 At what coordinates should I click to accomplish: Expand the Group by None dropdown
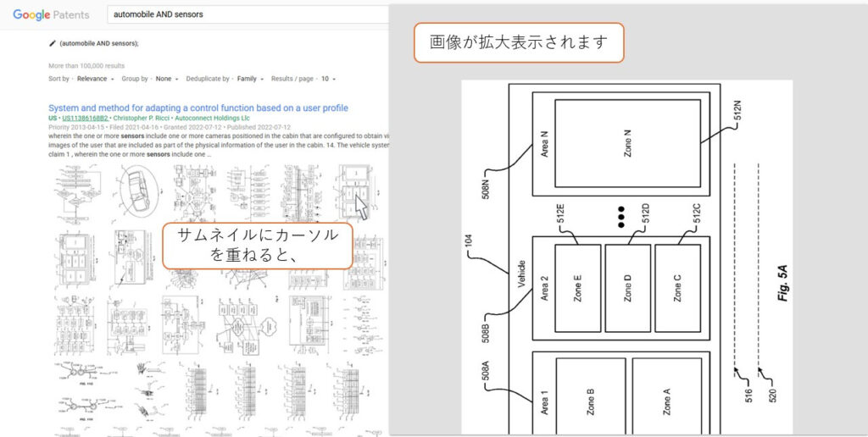164,79
